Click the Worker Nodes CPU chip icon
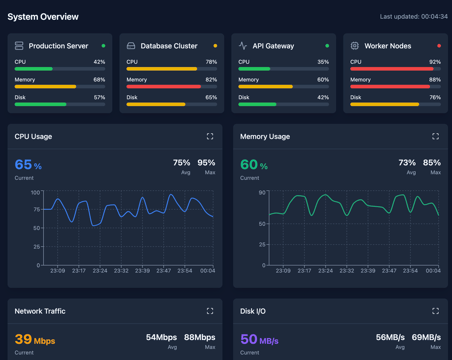The width and height of the screenshot is (452, 360). tap(355, 46)
